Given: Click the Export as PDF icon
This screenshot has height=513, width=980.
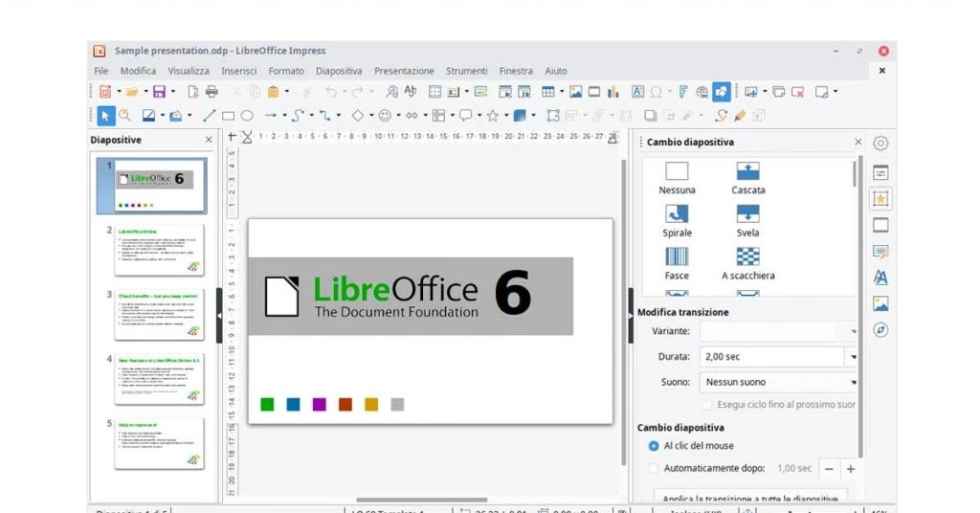Looking at the screenshot, I should point(193,92).
